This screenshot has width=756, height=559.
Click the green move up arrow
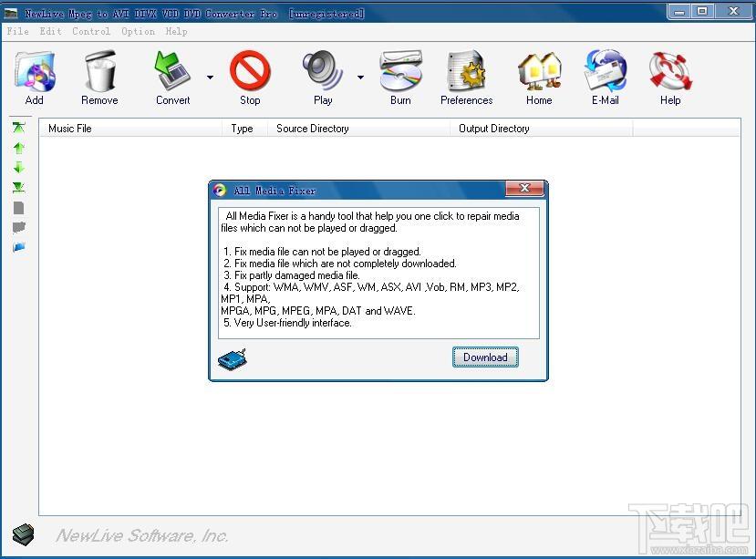click(x=19, y=148)
